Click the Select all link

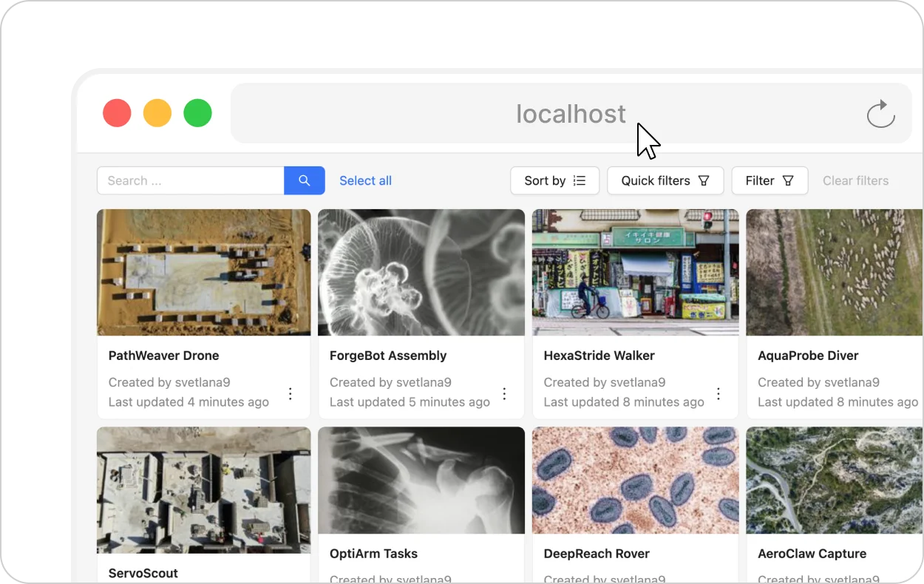(365, 180)
